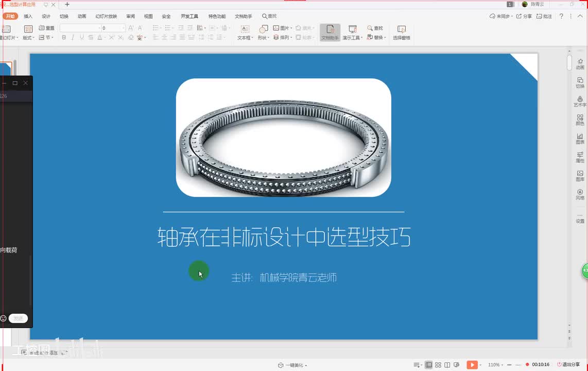Image resolution: width=588 pixels, height=371 pixels.
Task: Open the 艺术字 word art panel
Action: tap(580, 102)
